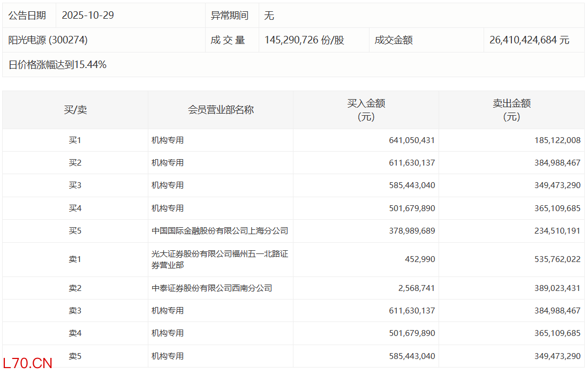Screen dimensions: 588x374
Task: Select the 买/卖 column header
Action: 75,110
